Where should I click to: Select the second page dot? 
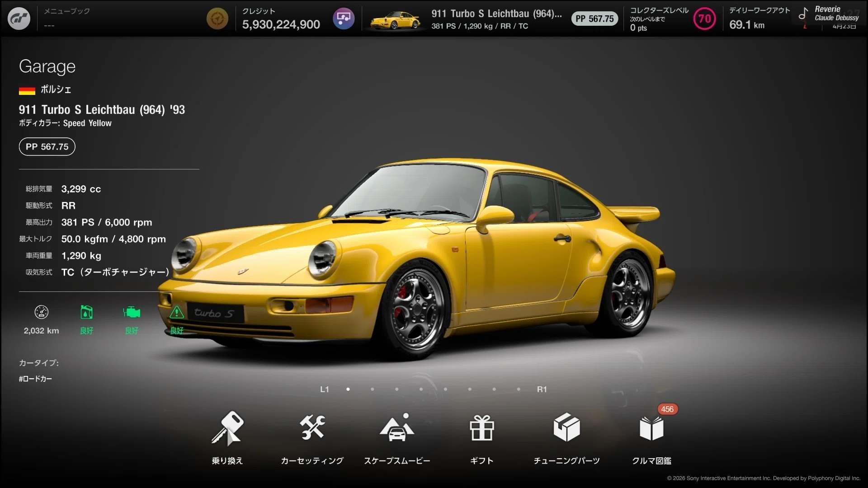[373, 389]
